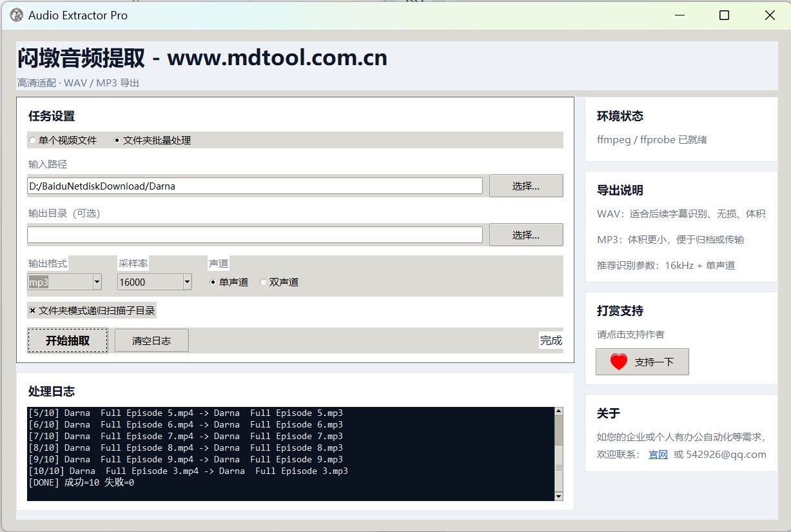Click the Audio Extractor Pro title bar icon
791x532 pixels.
[15, 14]
